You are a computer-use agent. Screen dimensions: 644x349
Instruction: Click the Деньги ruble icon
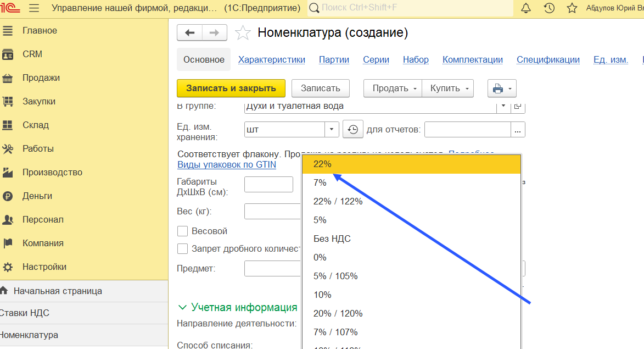(x=7, y=196)
